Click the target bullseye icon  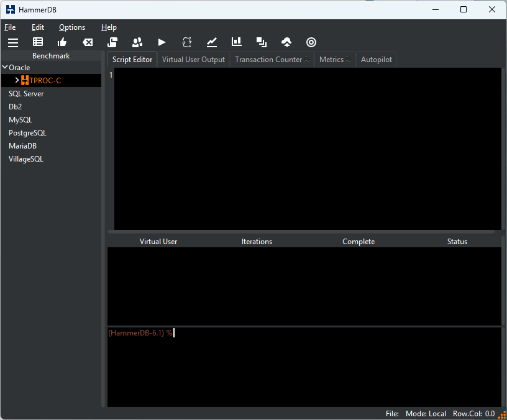[311, 42]
